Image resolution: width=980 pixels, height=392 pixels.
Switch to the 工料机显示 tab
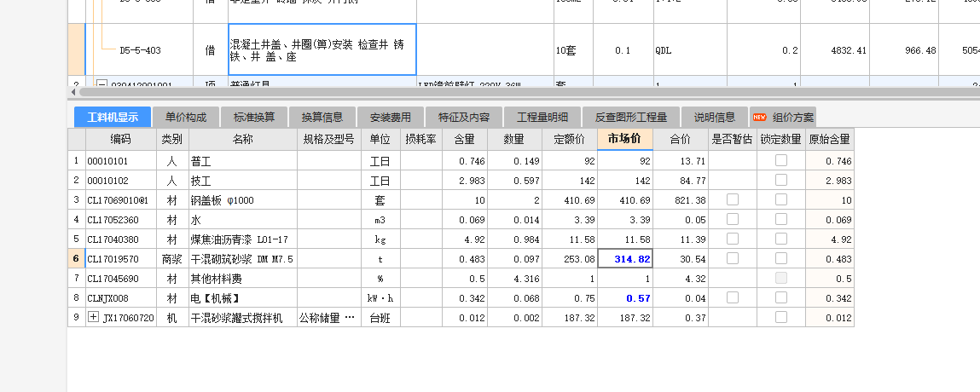pyautogui.click(x=113, y=117)
